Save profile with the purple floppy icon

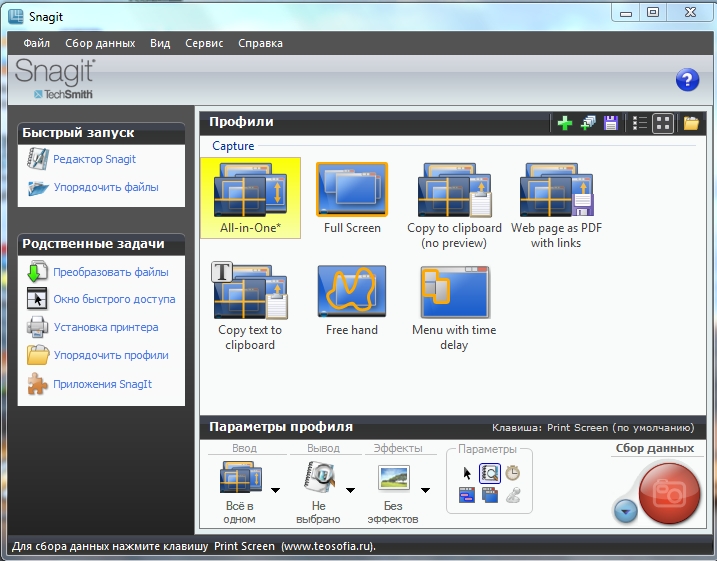pos(611,123)
